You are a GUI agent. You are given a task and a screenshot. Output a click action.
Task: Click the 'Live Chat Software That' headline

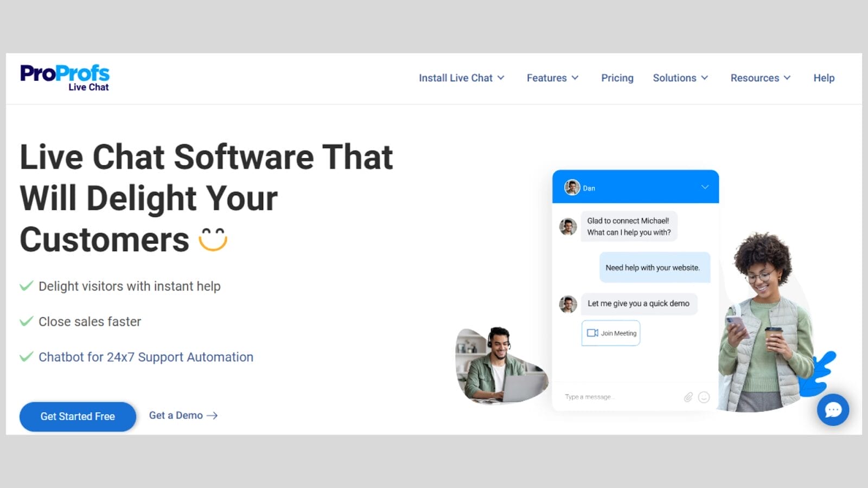(x=206, y=157)
